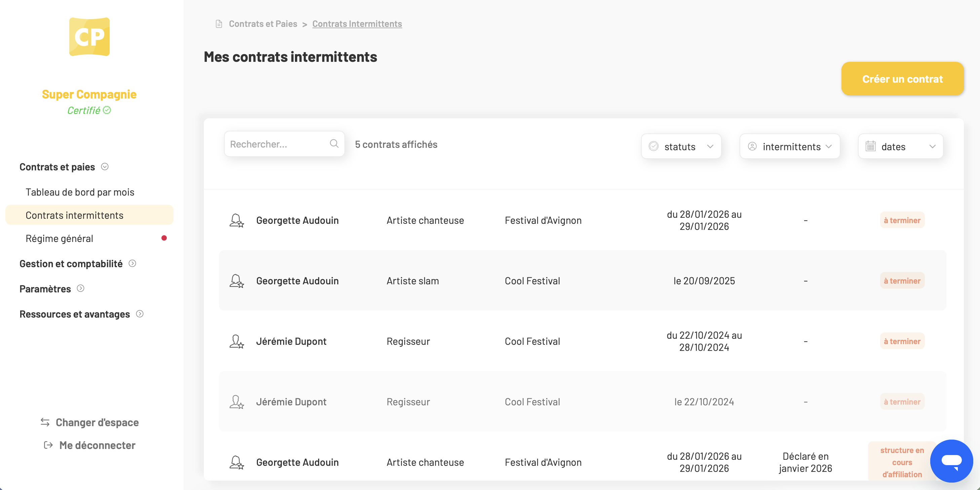Click date du 22/10/2024 au 28/10/2024
This screenshot has height=490, width=980.
(704, 341)
